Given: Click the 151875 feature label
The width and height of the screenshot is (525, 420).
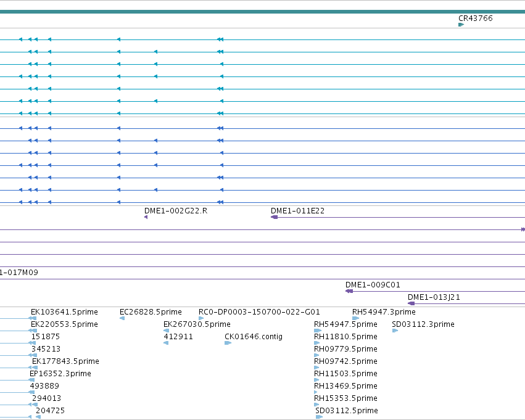Looking at the screenshot, I should coord(46,337).
